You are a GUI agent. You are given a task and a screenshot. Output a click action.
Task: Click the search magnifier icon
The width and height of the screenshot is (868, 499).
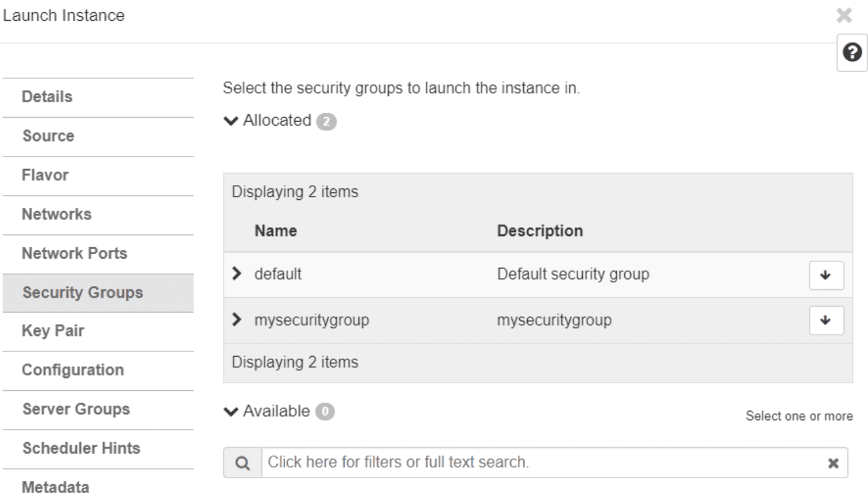point(243,463)
